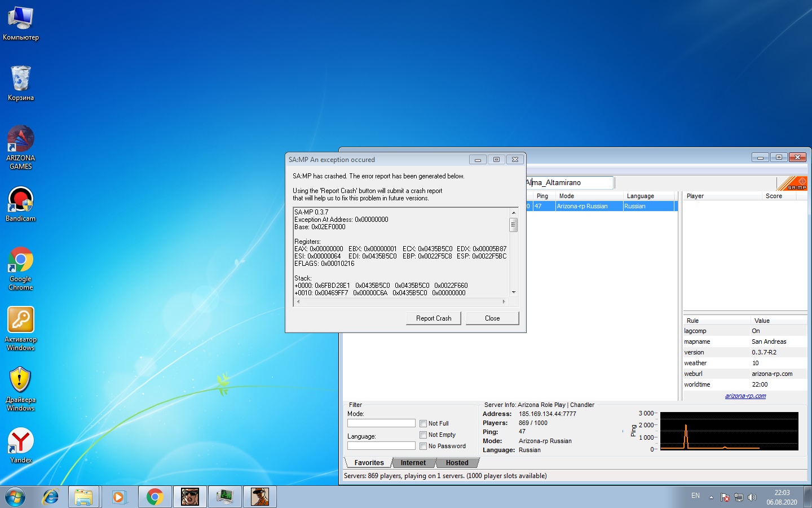Launch the ARIZONA GAMES desktop shortcut

point(21,148)
